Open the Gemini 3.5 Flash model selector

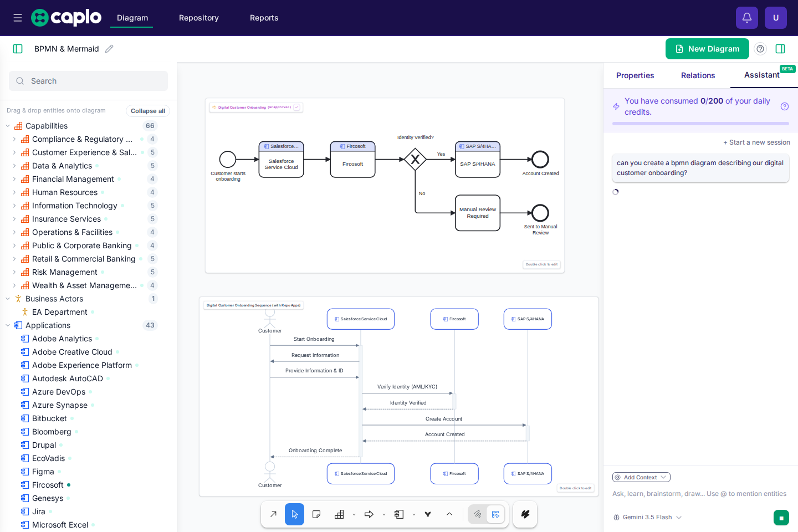(x=647, y=517)
